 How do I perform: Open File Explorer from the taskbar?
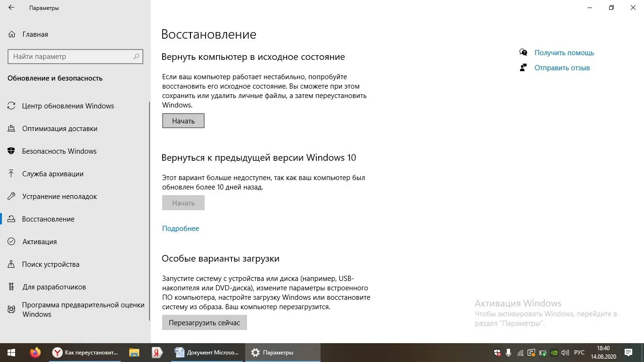(134, 353)
